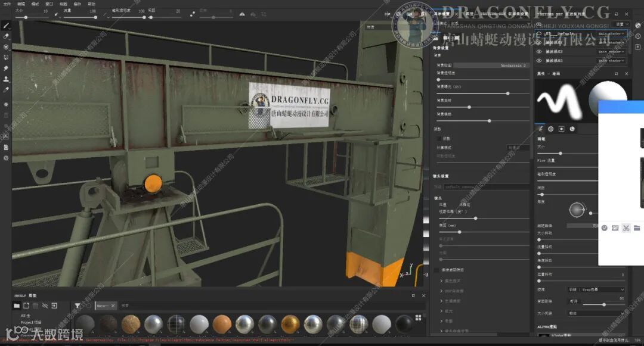Open the Help menu
644x346 pixels.
click(91, 4)
